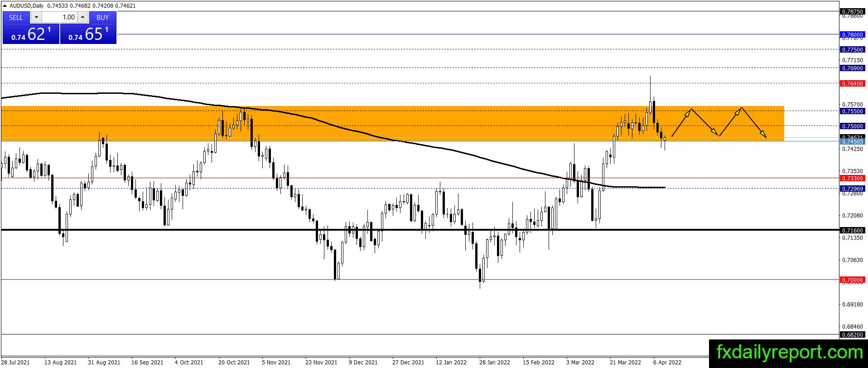
Task: Select the first yellow-tipped up arrow
Action: 681,123
